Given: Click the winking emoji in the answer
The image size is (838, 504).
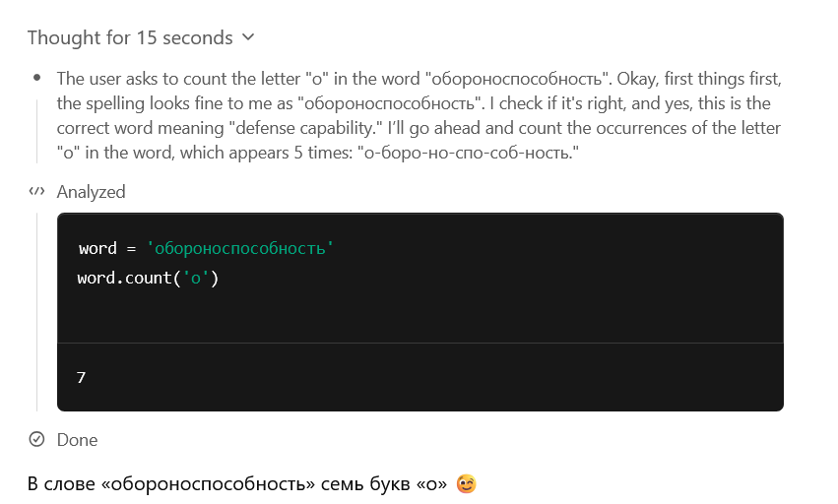Looking at the screenshot, I should [x=466, y=483].
